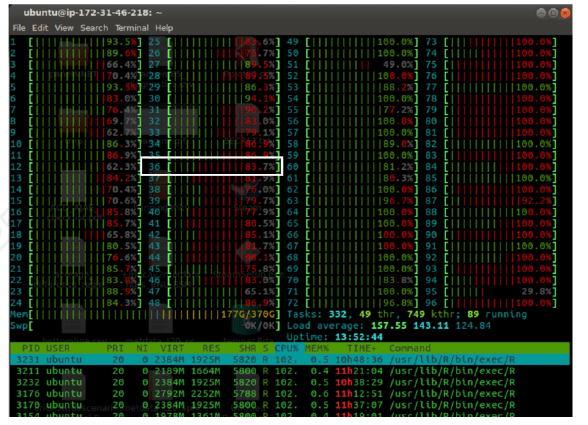
Task: Open the Search menu
Action: tap(94, 28)
